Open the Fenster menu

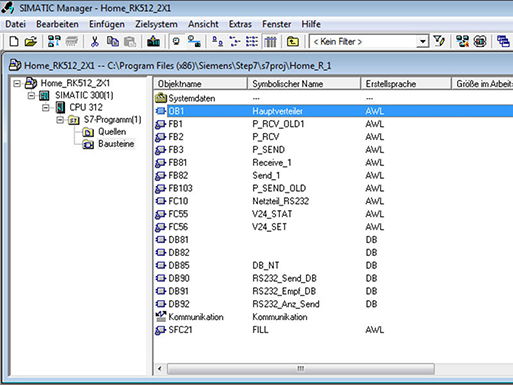(x=277, y=24)
